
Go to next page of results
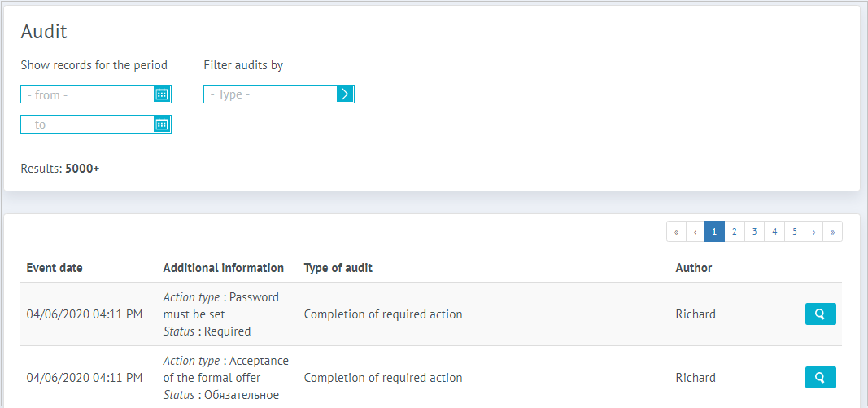pyautogui.click(x=813, y=232)
